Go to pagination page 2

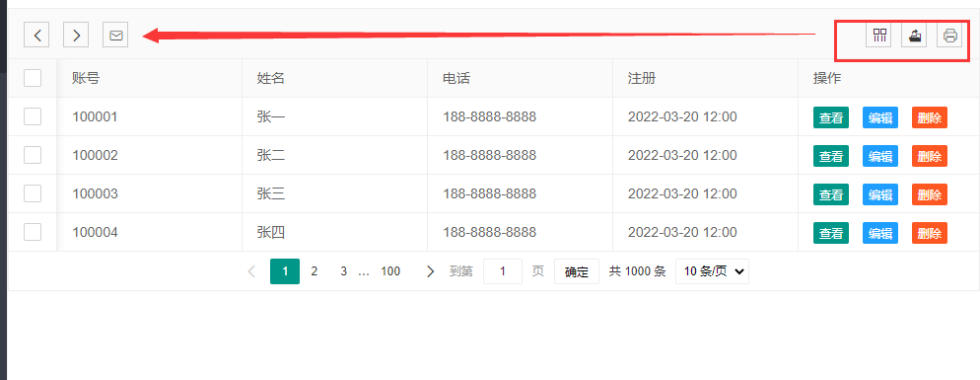pos(315,271)
